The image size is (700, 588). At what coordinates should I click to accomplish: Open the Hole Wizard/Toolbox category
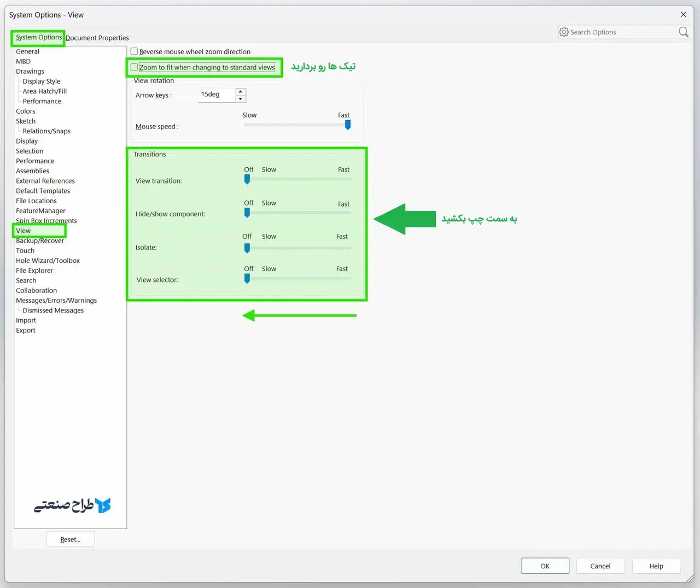pyautogui.click(x=48, y=261)
